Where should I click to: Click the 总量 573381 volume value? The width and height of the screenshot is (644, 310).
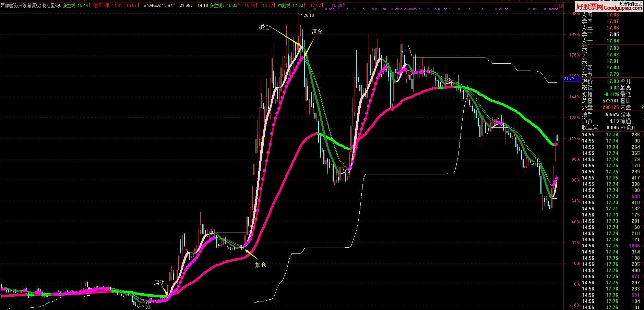tap(610, 101)
